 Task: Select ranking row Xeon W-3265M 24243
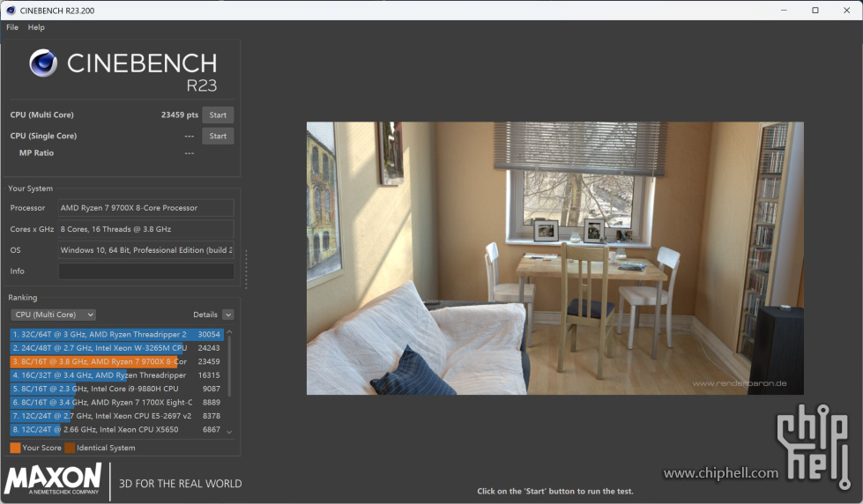point(116,348)
